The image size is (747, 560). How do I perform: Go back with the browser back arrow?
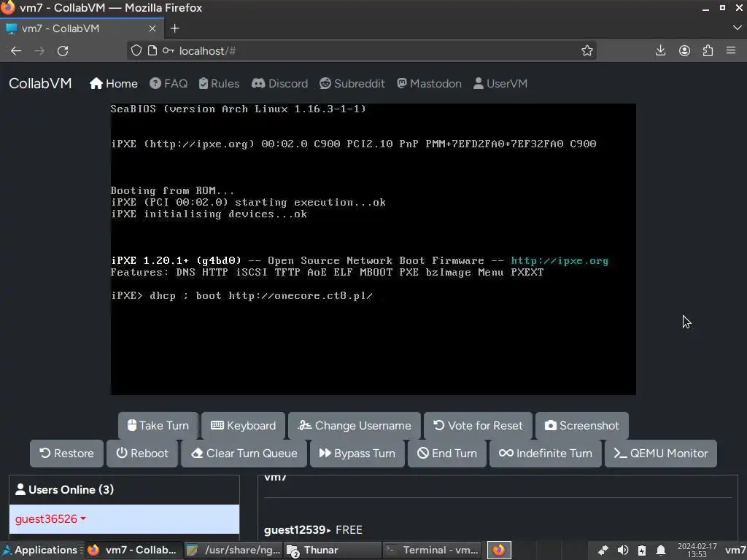(x=16, y=51)
